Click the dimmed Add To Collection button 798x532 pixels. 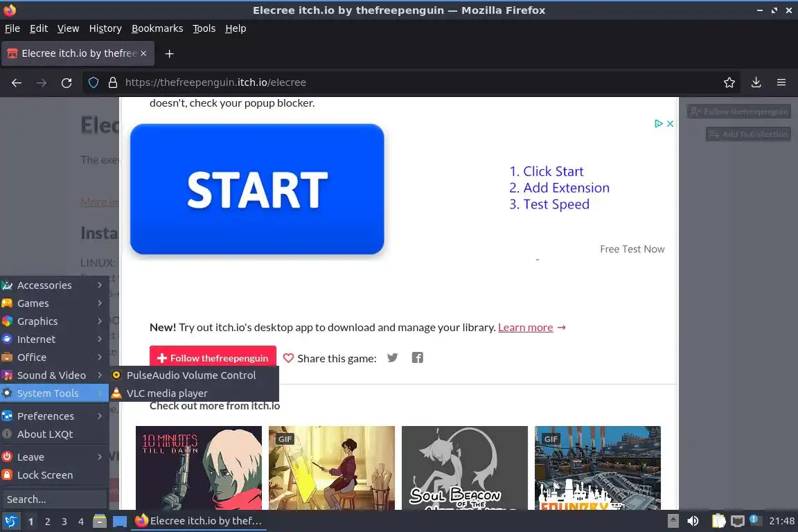click(748, 134)
